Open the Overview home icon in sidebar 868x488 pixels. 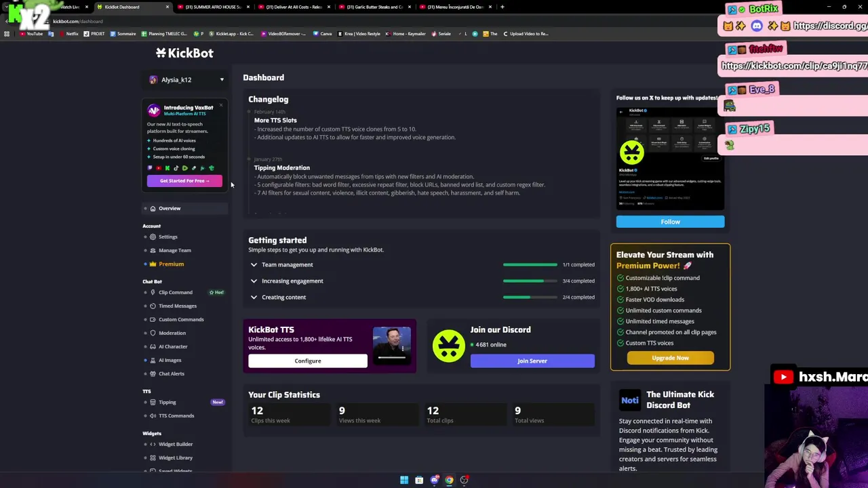(153, 209)
